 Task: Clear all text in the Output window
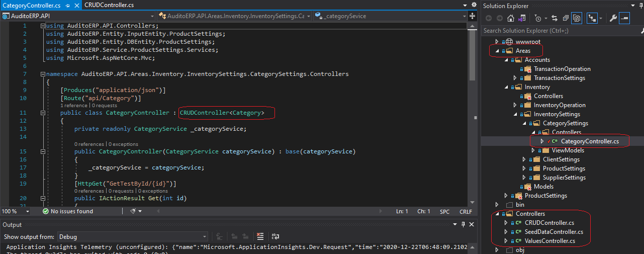260,236
